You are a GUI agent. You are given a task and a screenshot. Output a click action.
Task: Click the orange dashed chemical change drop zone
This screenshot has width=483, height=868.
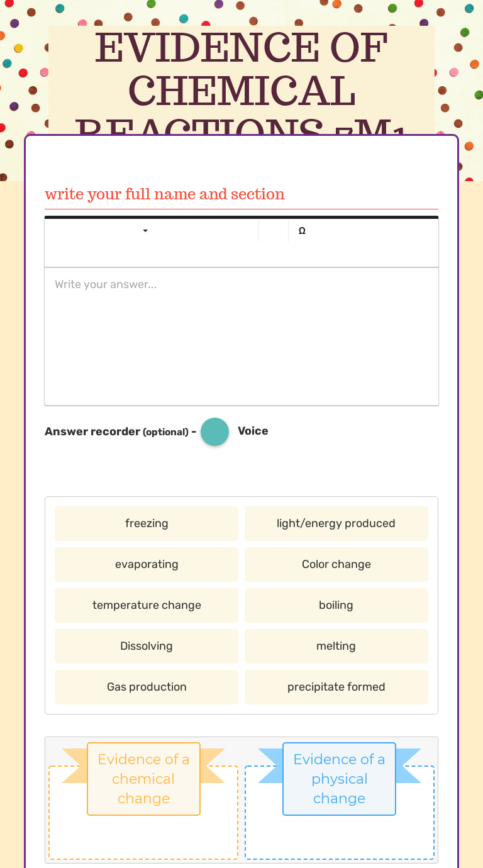143,838
